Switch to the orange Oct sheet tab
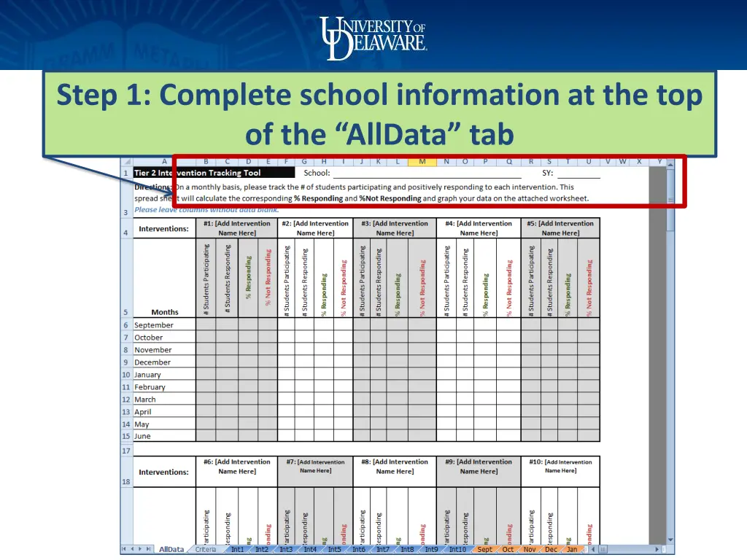This screenshot has width=747, height=560. [x=508, y=550]
